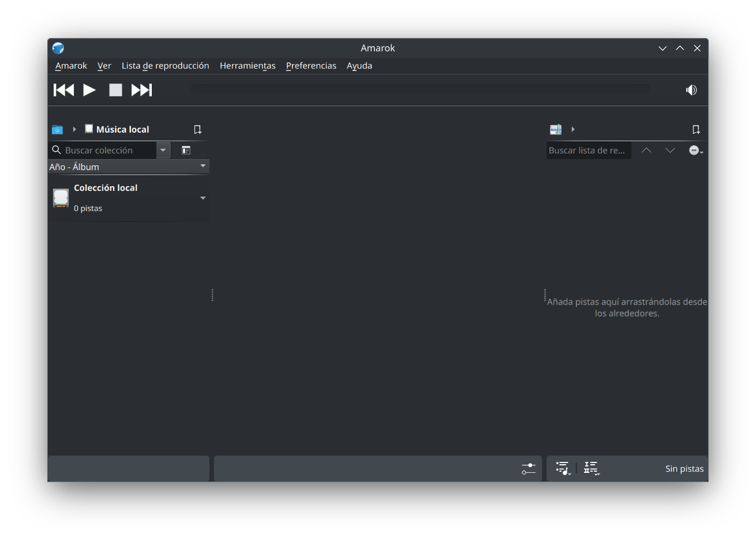The height and width of the screenshot is (538, 756).
Task: Click the playback progress bar
Action: (420, 90)
